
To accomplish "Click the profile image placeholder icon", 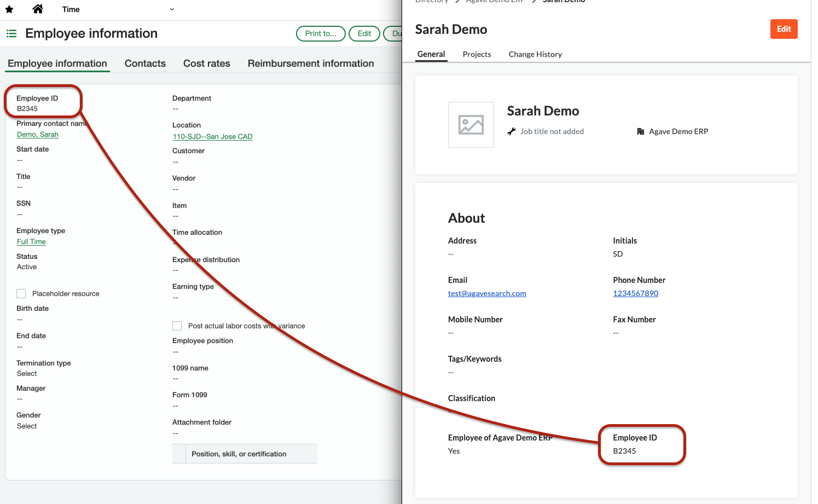I will click(x=471, y=125).
